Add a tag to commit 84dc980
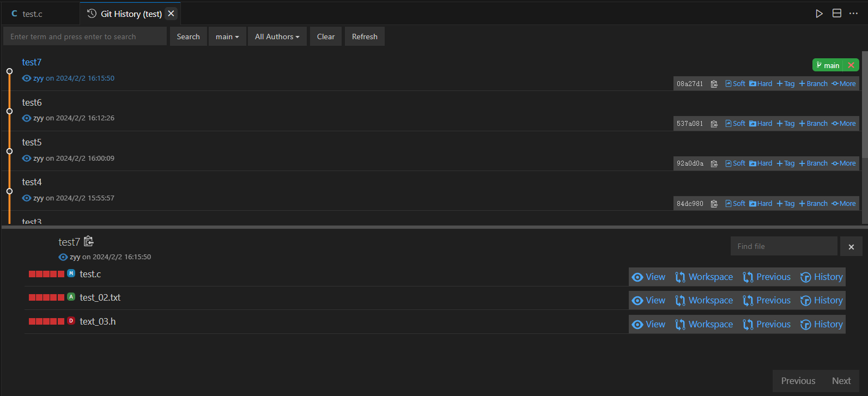868x396 pixels. pos(786,204)
